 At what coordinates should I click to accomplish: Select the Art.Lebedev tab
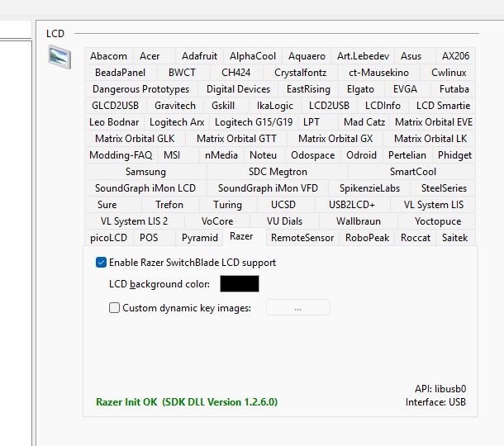tap(363, 56)
